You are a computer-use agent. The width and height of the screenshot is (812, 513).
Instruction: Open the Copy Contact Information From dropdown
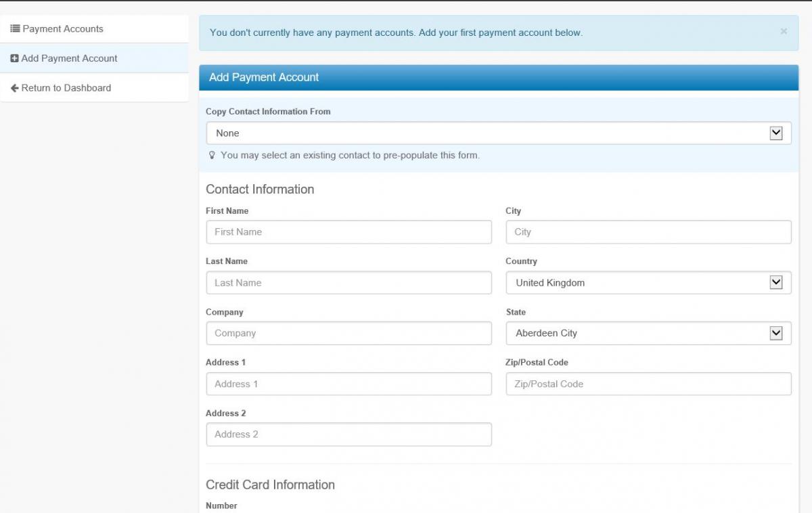click(499, 133)
